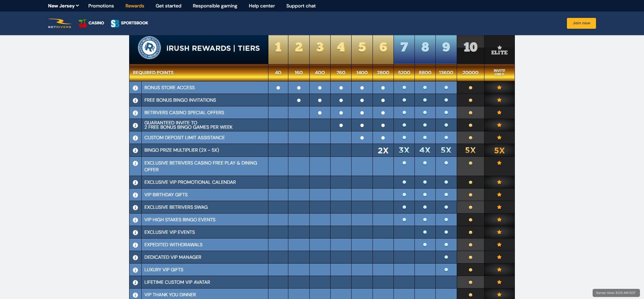Show info for Lifetime Custom VIP Avatar

pos(135,282)
